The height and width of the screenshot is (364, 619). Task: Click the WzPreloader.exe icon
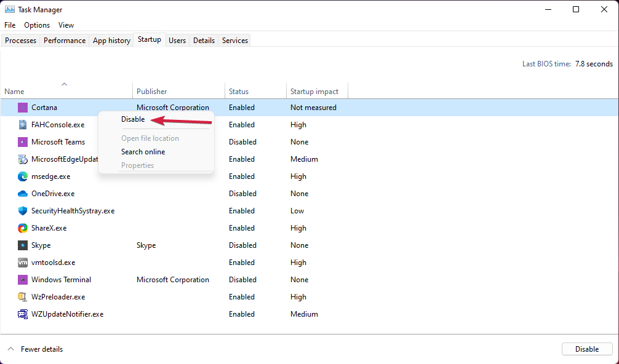pyautogui.click(x=23, y=297)
